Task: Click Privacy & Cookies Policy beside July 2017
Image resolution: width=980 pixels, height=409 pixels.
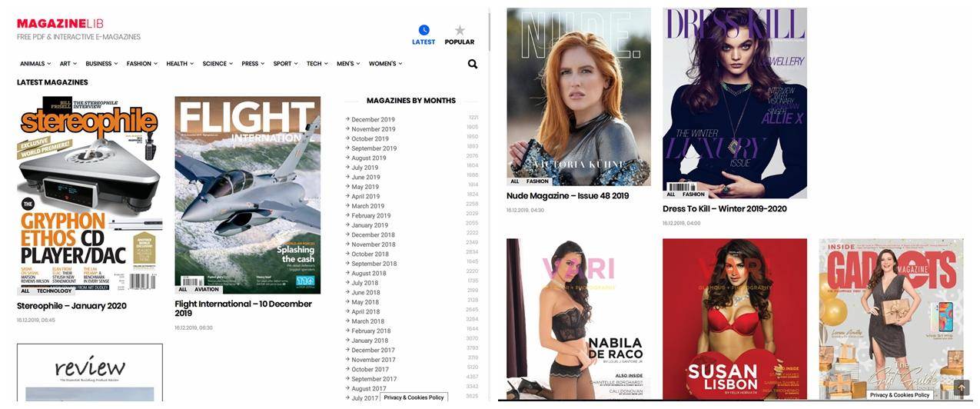Action: pyautogui.click(x=414, y=397)
